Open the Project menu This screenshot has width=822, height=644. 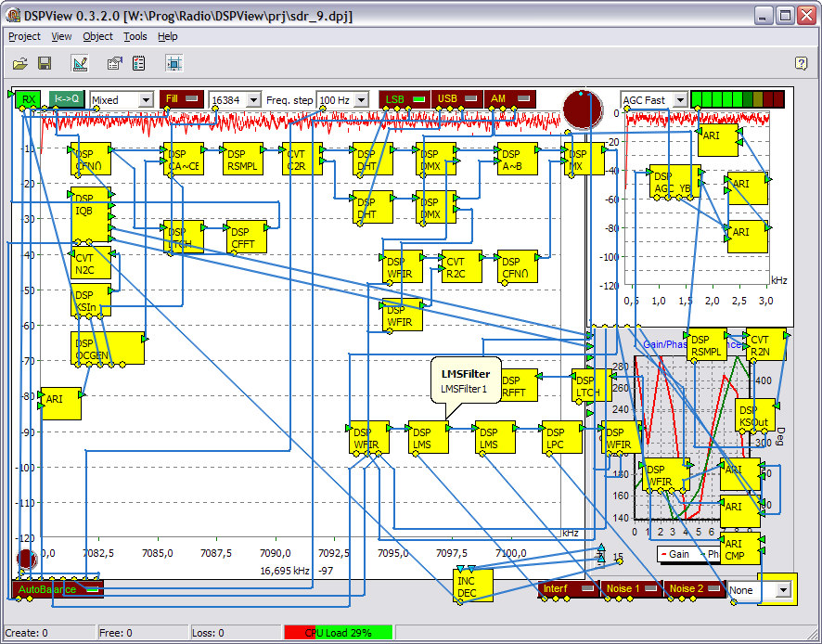pyautogui.click(x=24, y=36)
